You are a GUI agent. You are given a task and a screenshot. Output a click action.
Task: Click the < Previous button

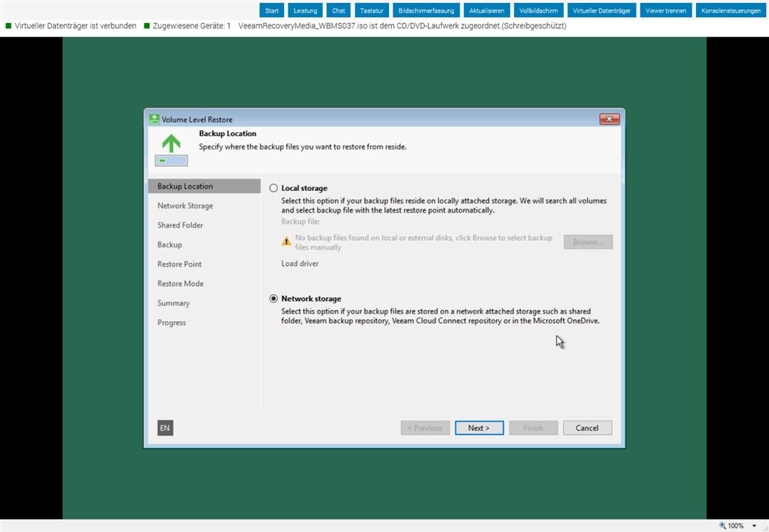click(x=425, y=428)
